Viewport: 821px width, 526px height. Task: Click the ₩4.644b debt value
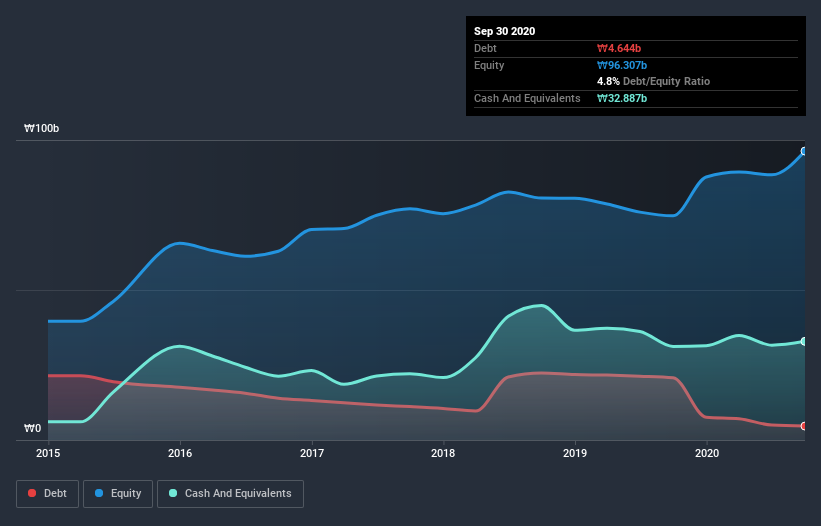tap(619, 48)
